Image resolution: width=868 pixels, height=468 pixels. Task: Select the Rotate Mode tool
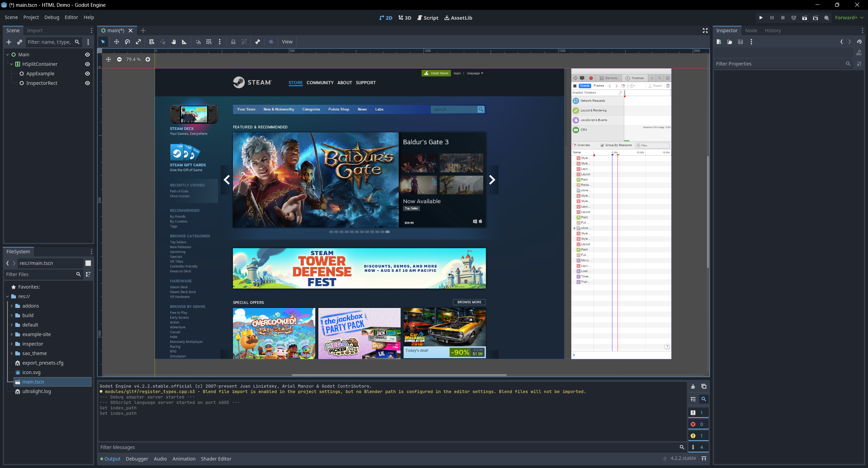(127, 42)
